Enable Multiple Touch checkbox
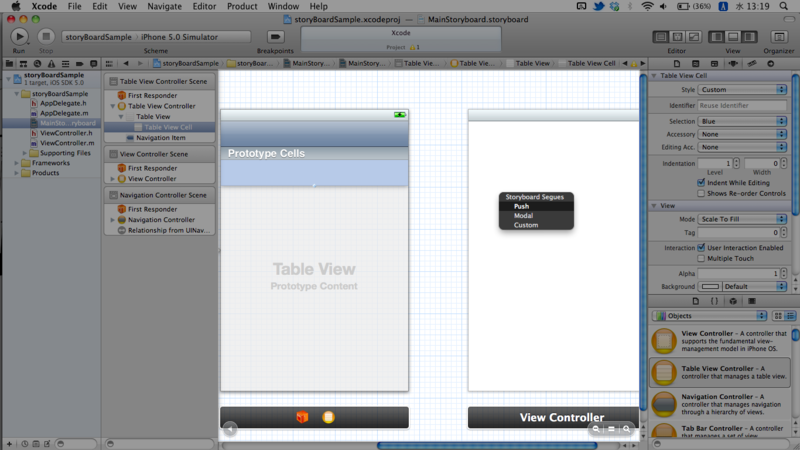Image resolution: width=800 pixels, height=450 pixels. pyautogui.click(x=701, y=258)
